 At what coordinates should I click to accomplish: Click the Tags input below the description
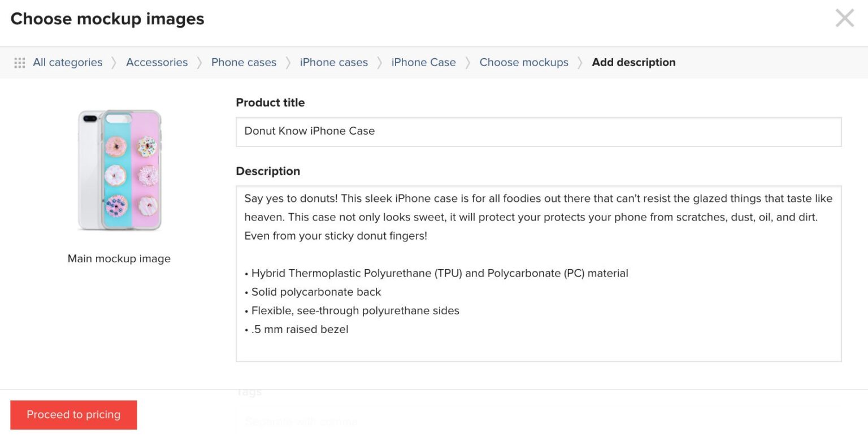tap(537, 421)
